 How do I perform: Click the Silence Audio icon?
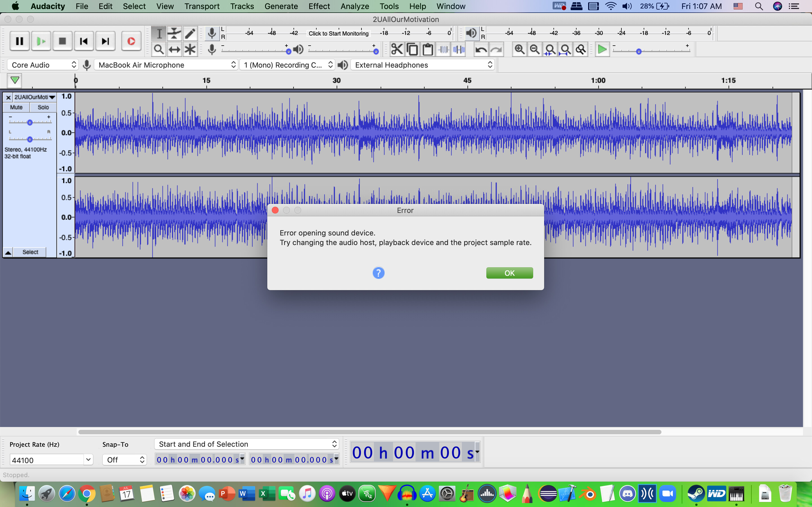click(x=459, y=50)
